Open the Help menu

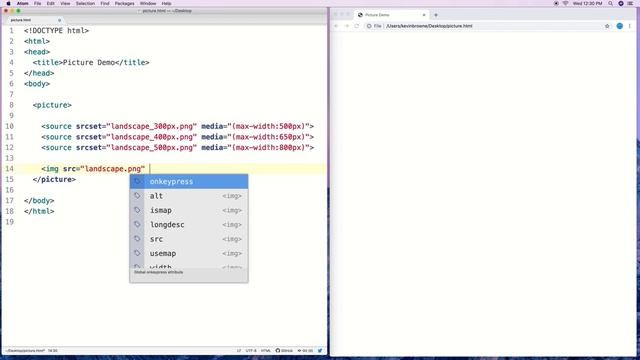[x=167, y=3]
